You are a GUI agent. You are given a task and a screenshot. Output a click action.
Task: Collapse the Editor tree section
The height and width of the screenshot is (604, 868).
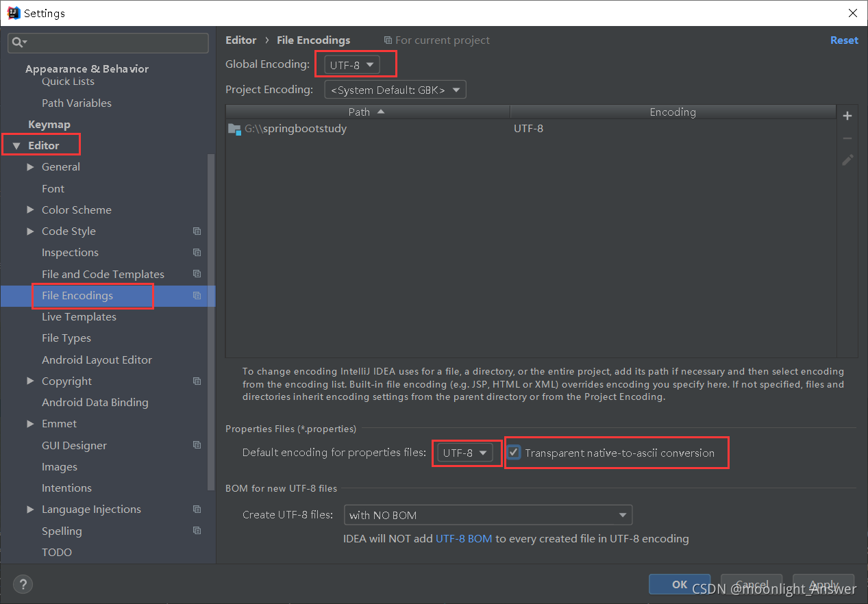16,146
